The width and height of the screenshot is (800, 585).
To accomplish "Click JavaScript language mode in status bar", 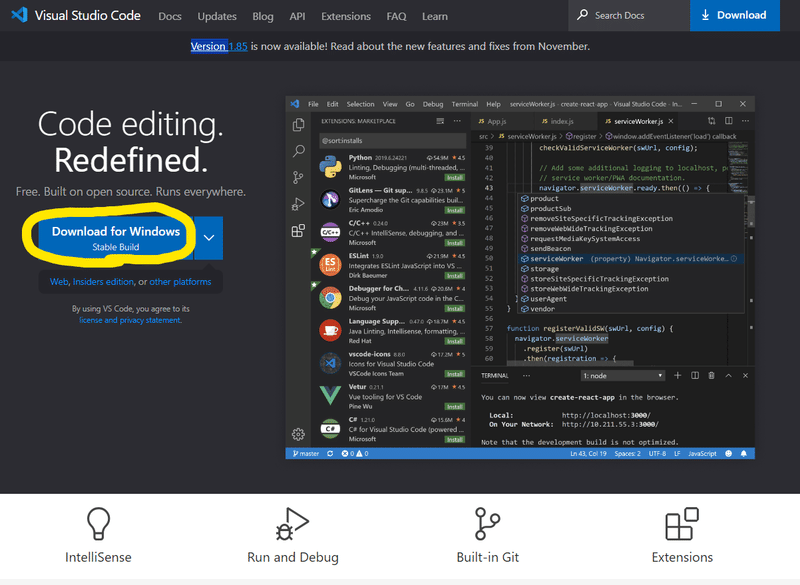I will point(702,453).
